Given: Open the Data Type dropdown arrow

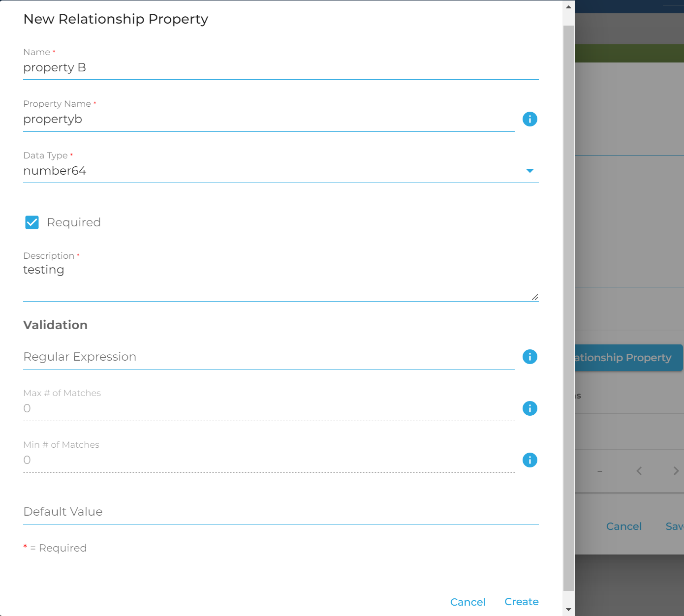Looking at the screenshot, I should 529,171.
